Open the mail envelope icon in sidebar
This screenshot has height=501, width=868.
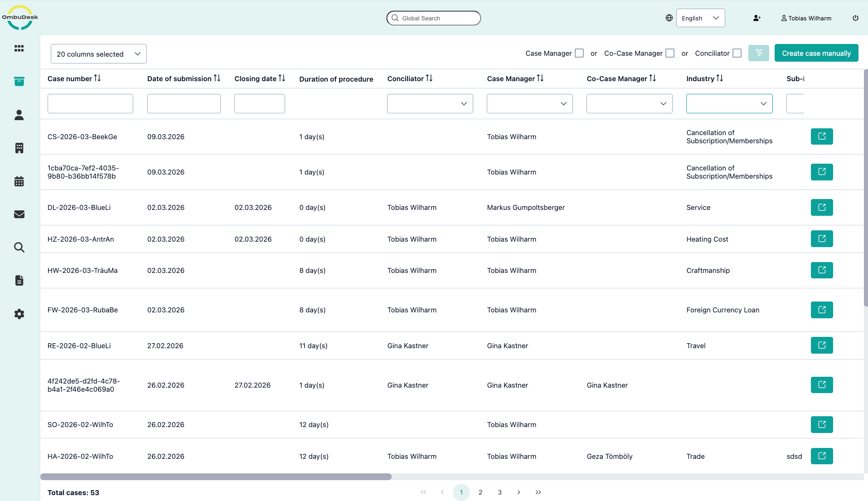click(19, 214)
